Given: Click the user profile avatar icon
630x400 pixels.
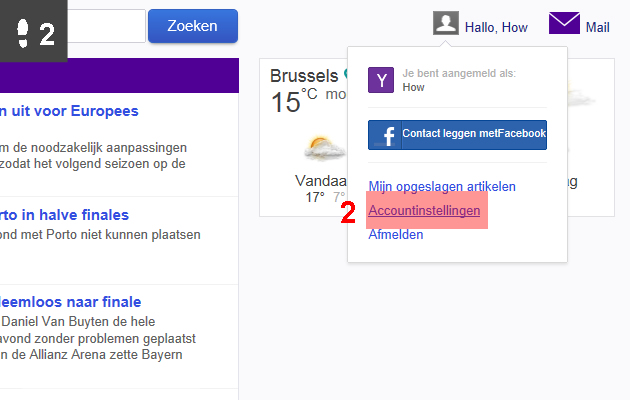Looking at the screenshot, I should 446,23.
